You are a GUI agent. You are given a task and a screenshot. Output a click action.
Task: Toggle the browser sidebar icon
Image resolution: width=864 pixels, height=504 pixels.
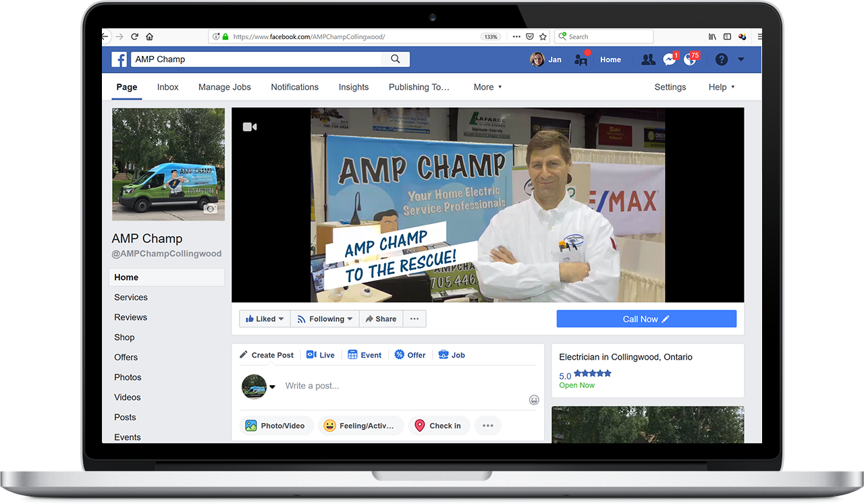point(727,36)
